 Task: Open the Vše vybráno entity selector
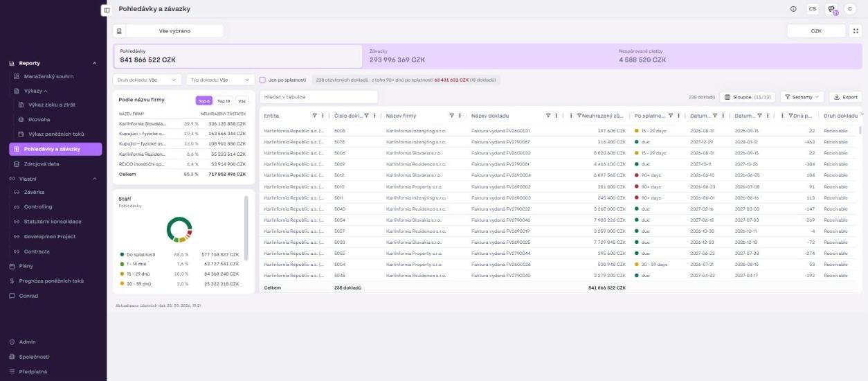[x=174, y=31]
